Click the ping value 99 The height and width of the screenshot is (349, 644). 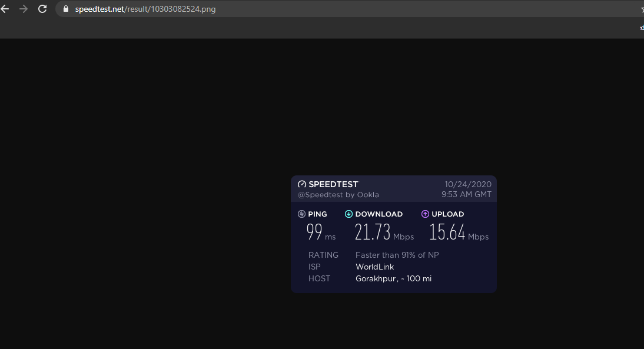(x=314, y=232)
